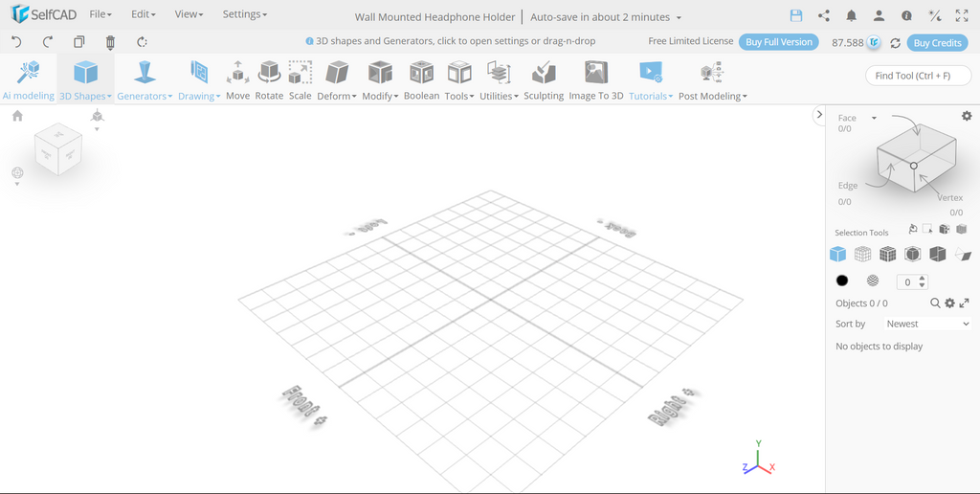Click the Buy Credits button
Screen dimensions: 980x494
click(937, 42)
